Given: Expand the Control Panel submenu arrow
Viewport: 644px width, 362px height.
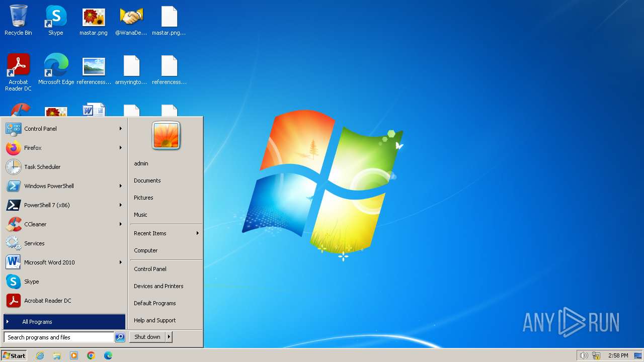Looking at the screenshot, I should pyautogui.click(x=121, y=129).
